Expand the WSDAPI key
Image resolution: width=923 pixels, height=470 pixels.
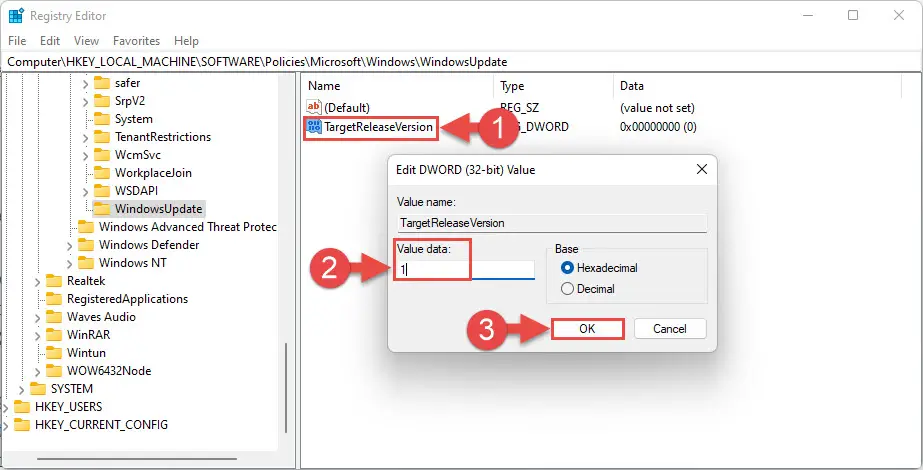85,191
